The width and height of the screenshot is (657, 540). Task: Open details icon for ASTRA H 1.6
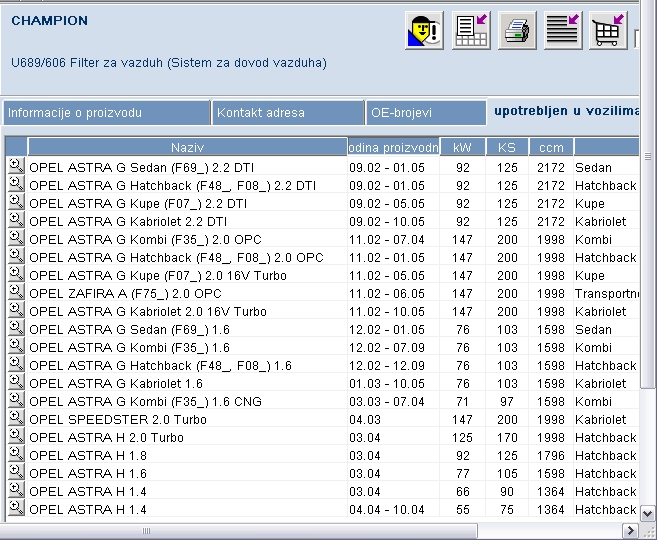[16, 473]
